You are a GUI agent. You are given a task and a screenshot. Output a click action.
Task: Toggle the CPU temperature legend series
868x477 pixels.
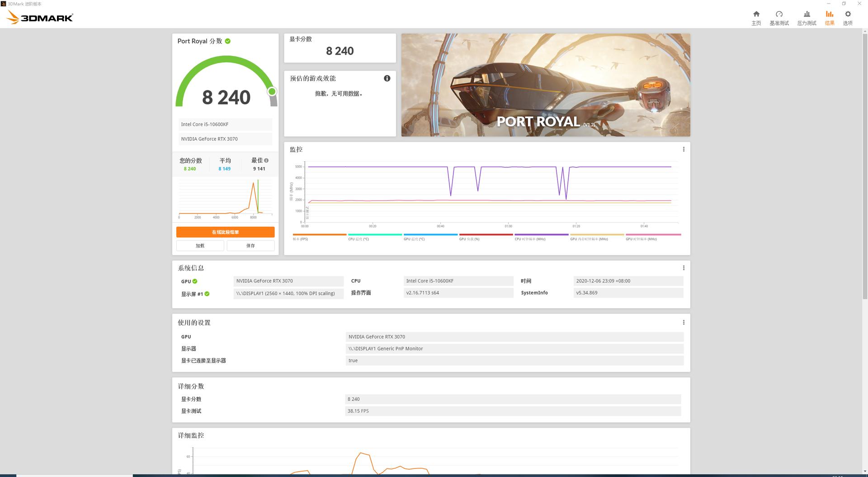[375, 237]
